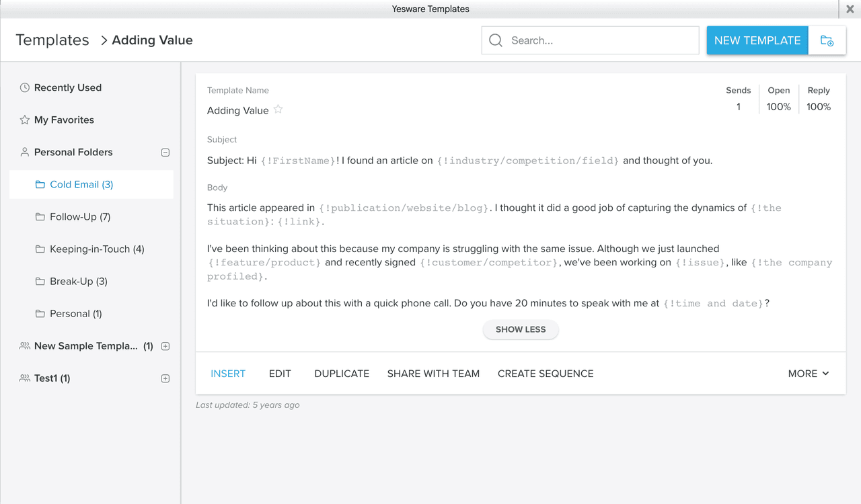Click the Adding Value breadcrumb title
The width and height of the screenshot is (861, 504).
point(152,40)
